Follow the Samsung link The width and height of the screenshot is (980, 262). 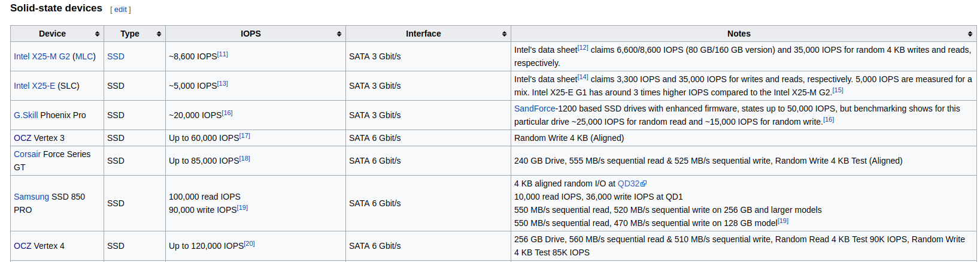pos(31,197)
